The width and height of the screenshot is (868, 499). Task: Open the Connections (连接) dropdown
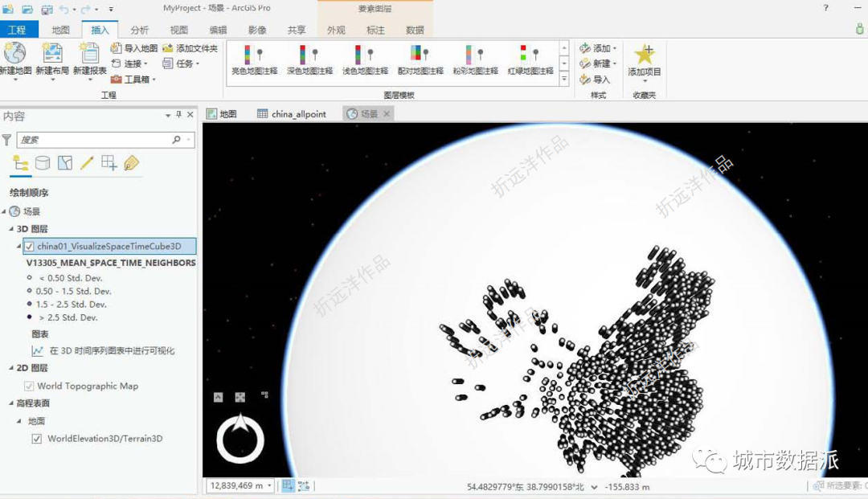tap(129, 63)
